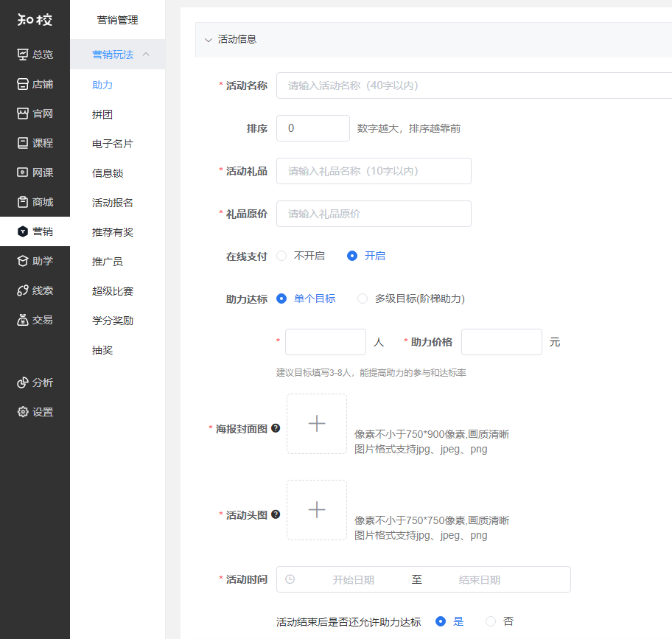This screenshot has width=672, height=639.
Task: Open the 学分奖励 submenu item
Action: pyautogui.click(x=113, y=321)
